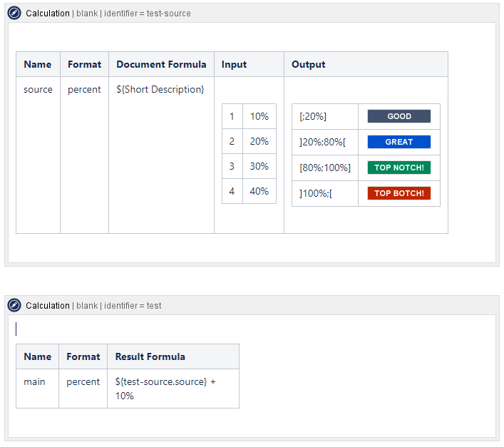This screenshot has width=504, height=447.
Task: Click the test-source Calculation macro icon
Action: [14, 13]
